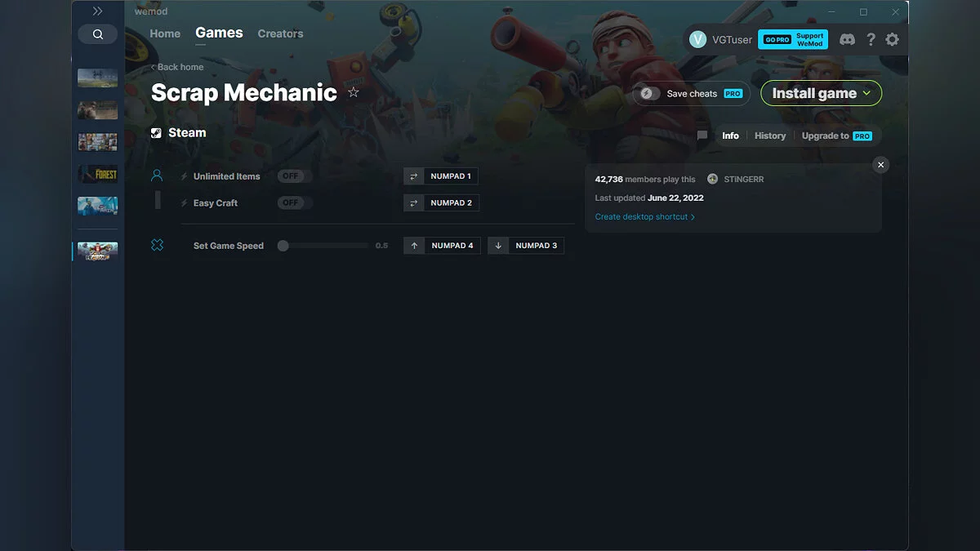The height and width of the screenshot is (551, 980).
Task: Expand the sidebar with double-chevron icon
Action: 97,11
